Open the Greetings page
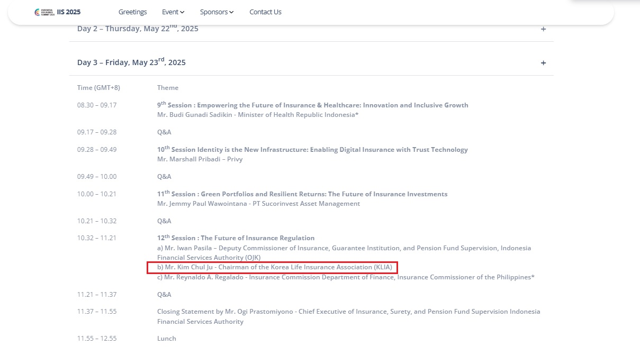 pos(132,12)
